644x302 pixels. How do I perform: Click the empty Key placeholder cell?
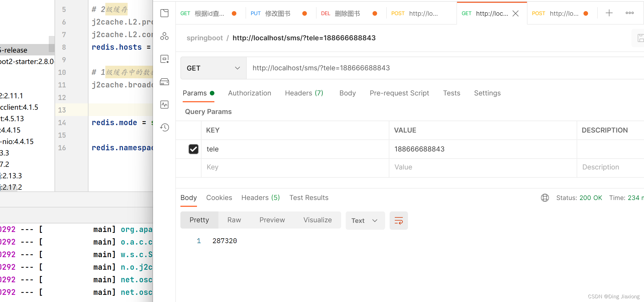click(295, 167)
